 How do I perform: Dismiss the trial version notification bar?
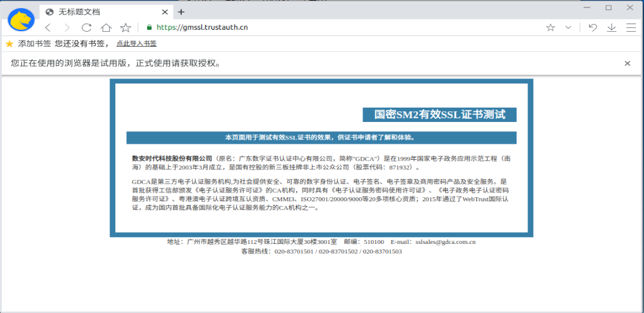627,63
